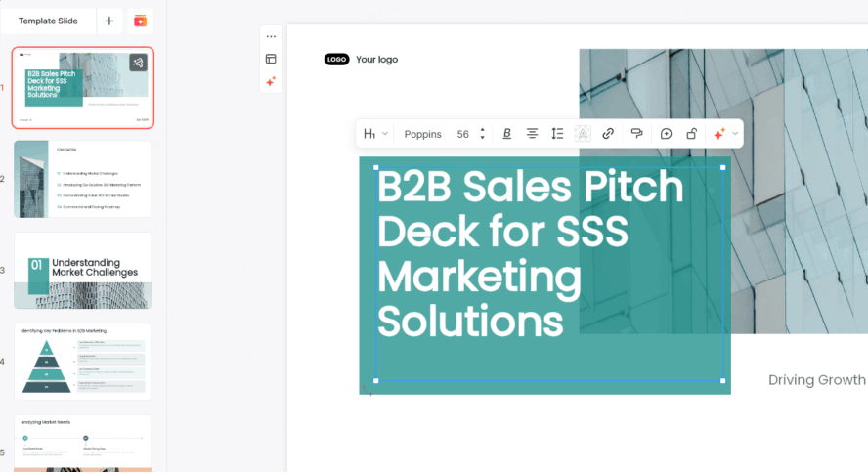868x473 pixels.
Task: Insert a hyperlink on selected text
Action: click(608, 134)
